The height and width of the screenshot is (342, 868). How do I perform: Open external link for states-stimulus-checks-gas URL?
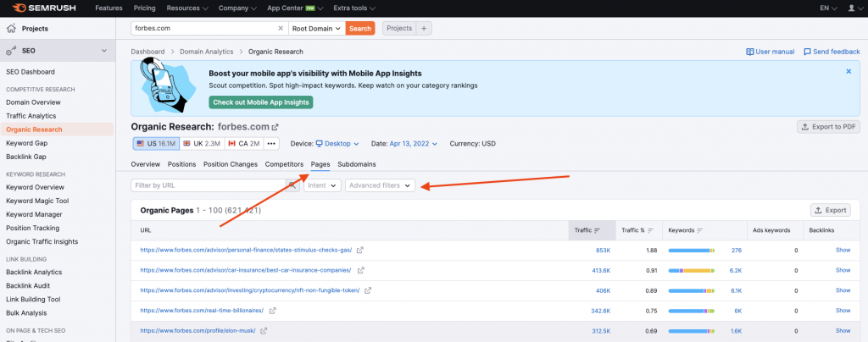pyautogui.click(x=359, y=251)
